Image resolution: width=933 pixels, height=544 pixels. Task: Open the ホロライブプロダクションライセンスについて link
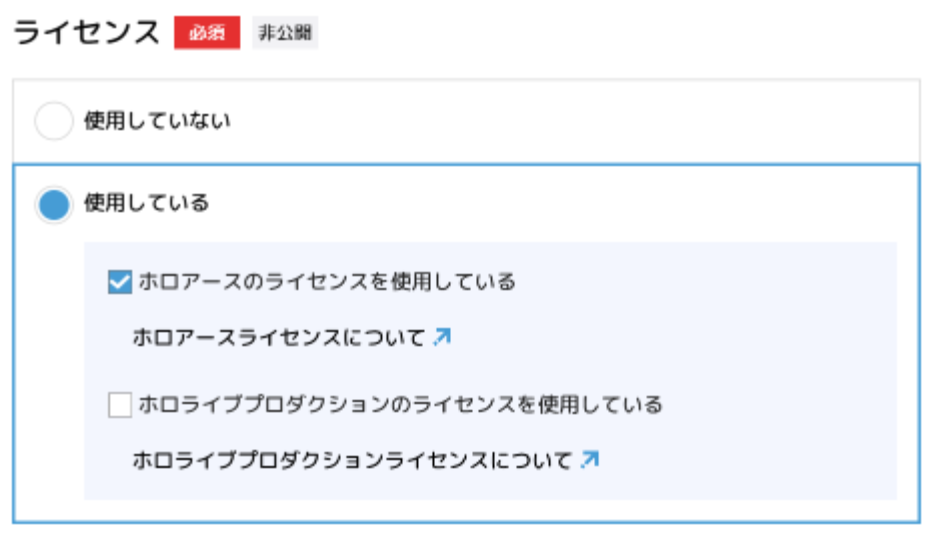click(x=352, y=460)
